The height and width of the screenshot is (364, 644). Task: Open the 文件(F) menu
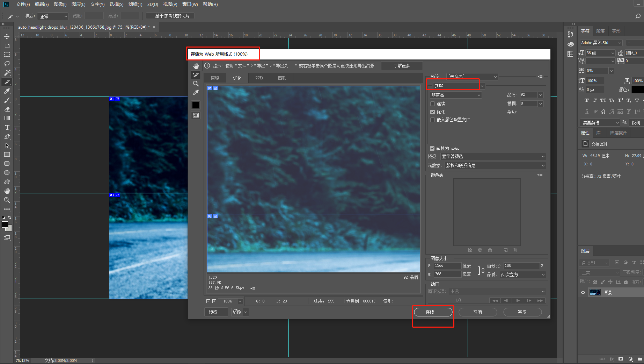click(23, 5)
